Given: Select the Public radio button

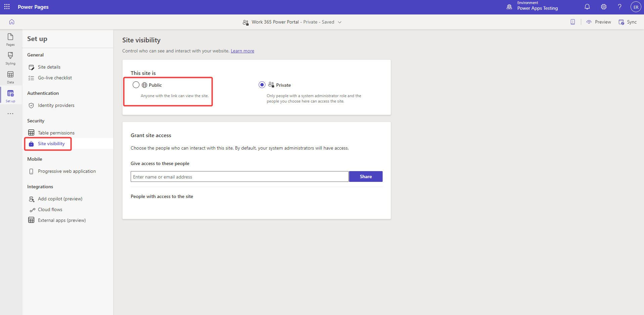Looking at the screenshot, I should point(136,85).
